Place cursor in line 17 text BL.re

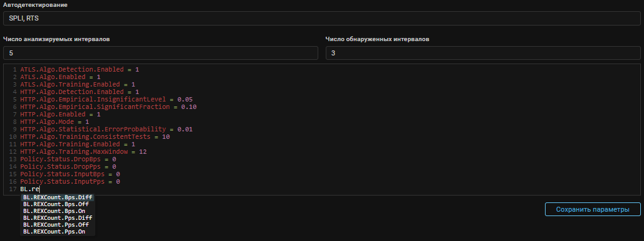click(x=29, y=189)
